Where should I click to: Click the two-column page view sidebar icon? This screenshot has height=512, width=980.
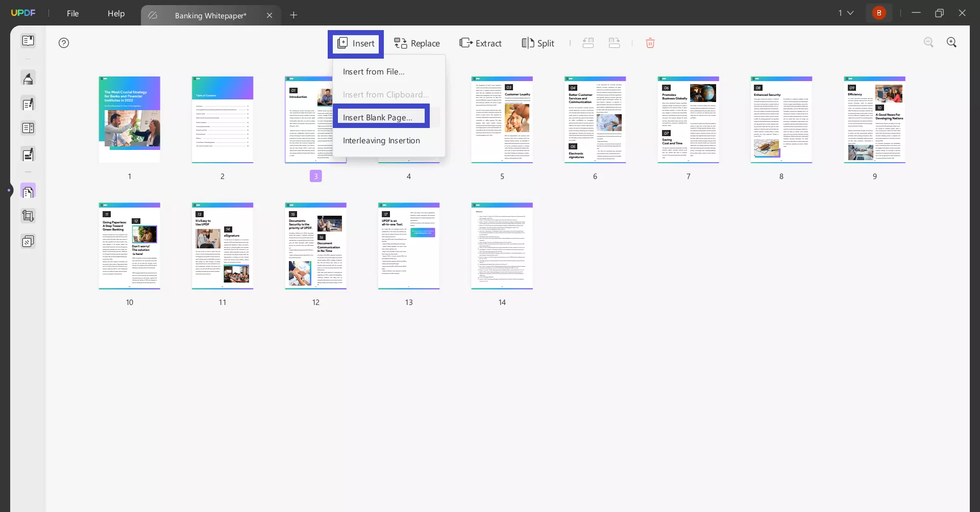tap(28, 129)
